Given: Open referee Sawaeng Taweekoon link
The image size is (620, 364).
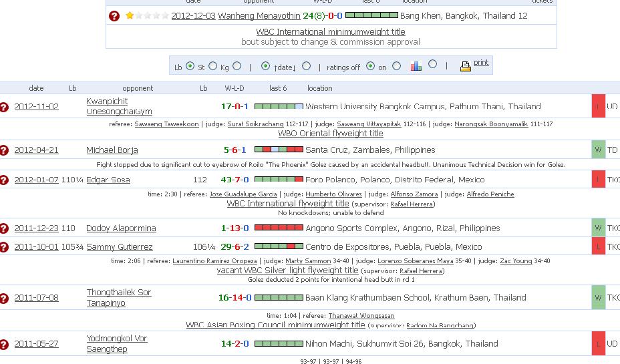Looking at the screenshot, I should pos(166,124).
